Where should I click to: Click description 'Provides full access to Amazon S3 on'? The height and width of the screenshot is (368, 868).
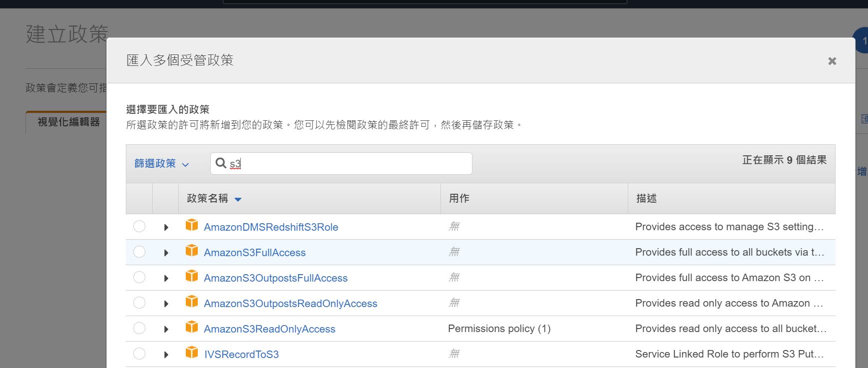[730, 278]
